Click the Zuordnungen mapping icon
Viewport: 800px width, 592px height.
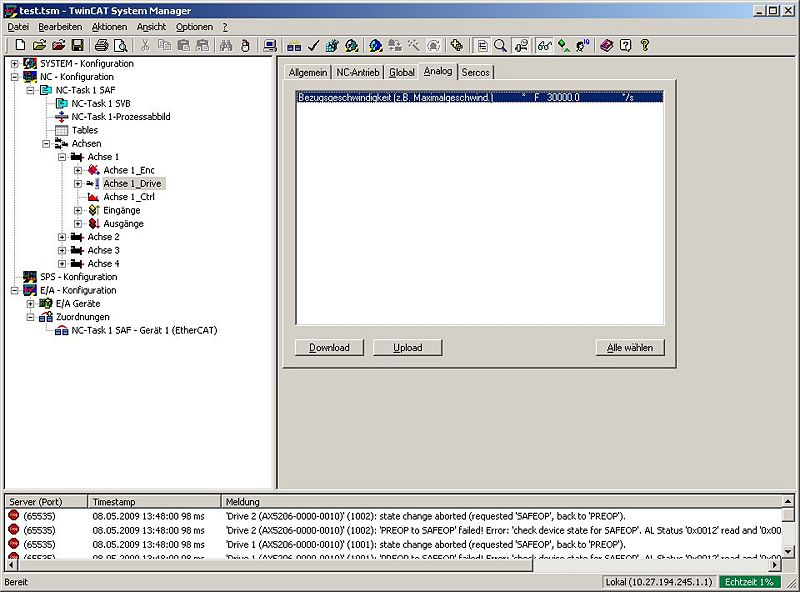click(x=46, y=317)
